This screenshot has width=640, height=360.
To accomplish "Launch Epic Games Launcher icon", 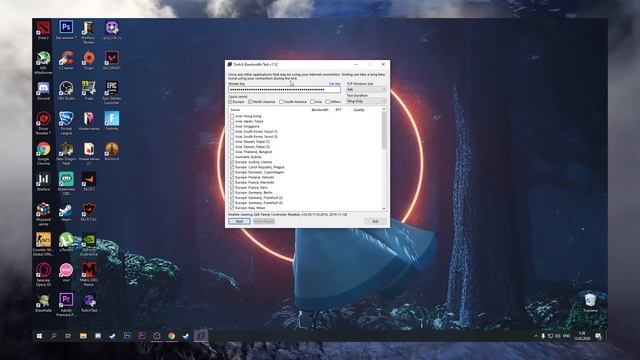I will (x=111, y=93).
